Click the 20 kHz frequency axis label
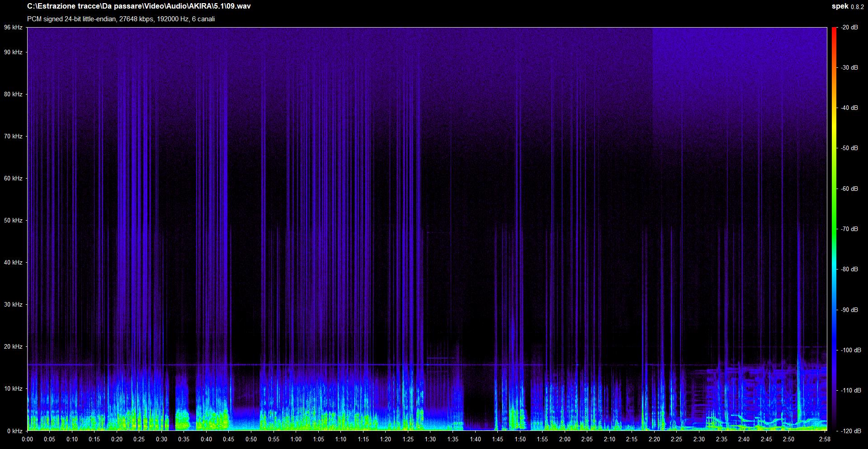 tap(13, 347)
